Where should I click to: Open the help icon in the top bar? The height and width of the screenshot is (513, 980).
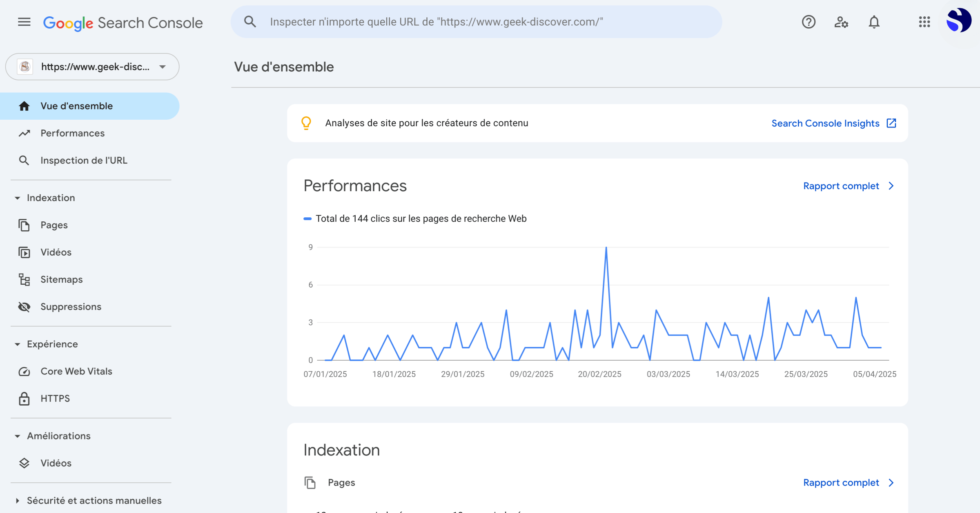(808, 22)
